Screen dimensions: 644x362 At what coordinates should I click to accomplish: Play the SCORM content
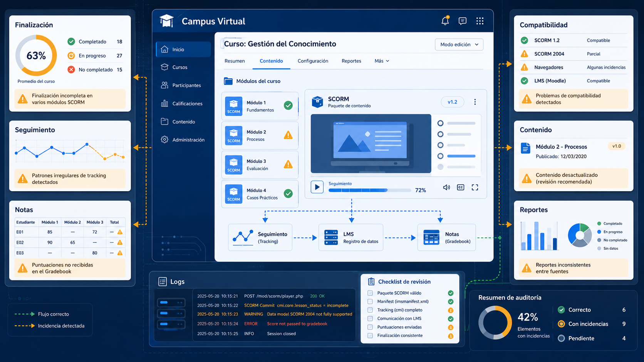317,187
